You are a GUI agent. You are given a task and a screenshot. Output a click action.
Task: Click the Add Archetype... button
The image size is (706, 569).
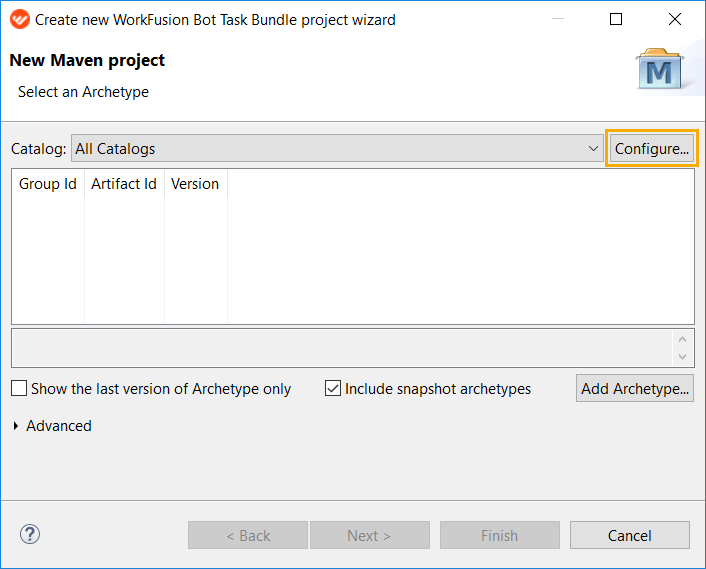pos(635,388)
